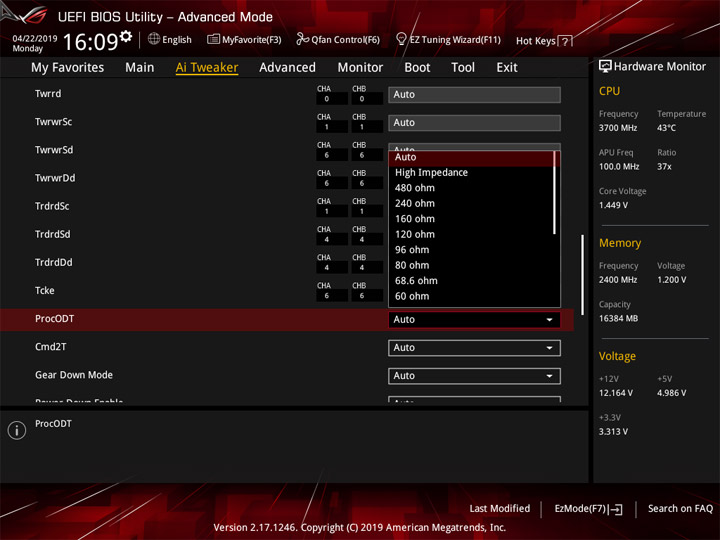Go to the Advanced tab
Image resolution: width=720 pixels, height=540 pixels.
point(287,68)
